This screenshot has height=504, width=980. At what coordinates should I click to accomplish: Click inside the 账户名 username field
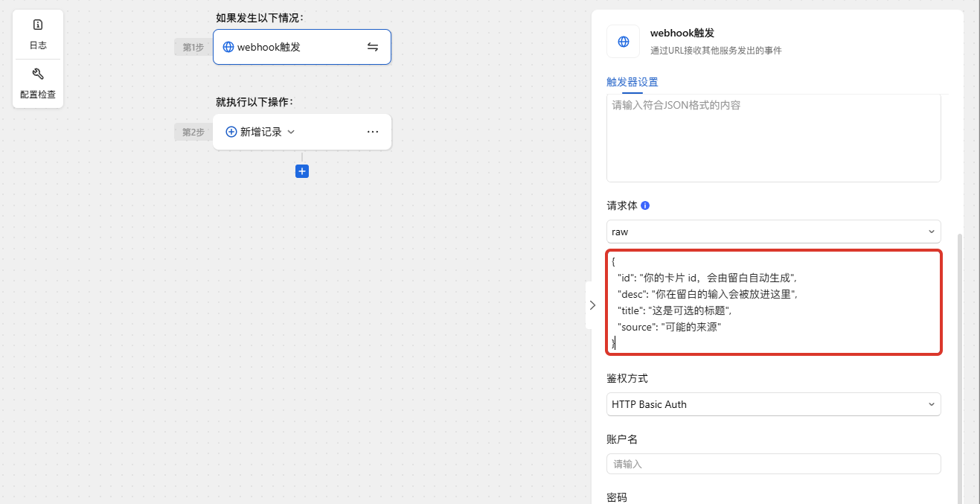(772, 463)
